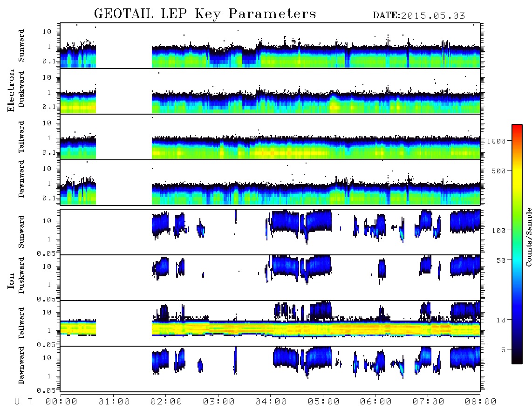532x410 pixels.
Task: Click the vertical 'Ion' group label
Action: pyautogui.click(x=11, y=280)
